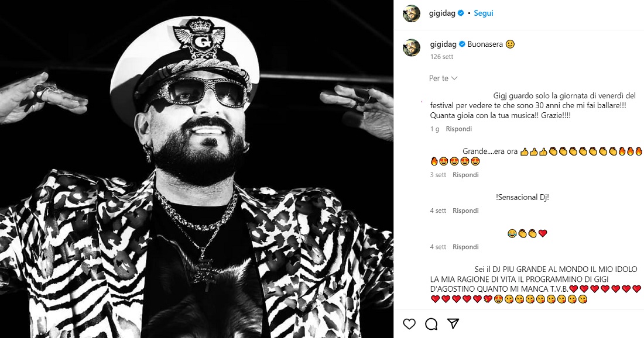This screenshot has height=338, width=644.
Task: Reply to the comment posted 1 g ago
Action: point(458,129)
